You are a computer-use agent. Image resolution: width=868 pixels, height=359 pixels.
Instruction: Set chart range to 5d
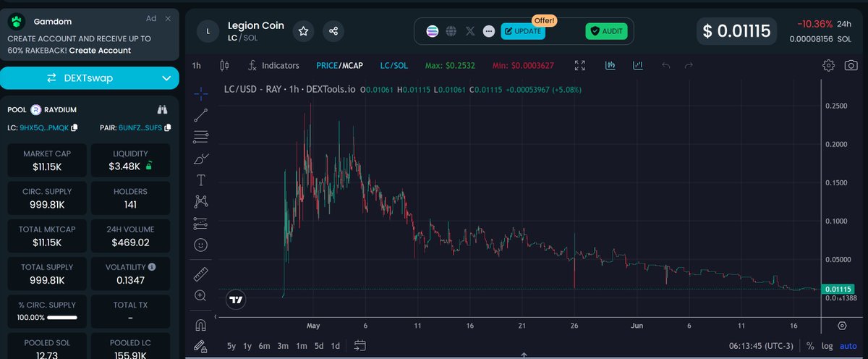(x=319, y=345)
